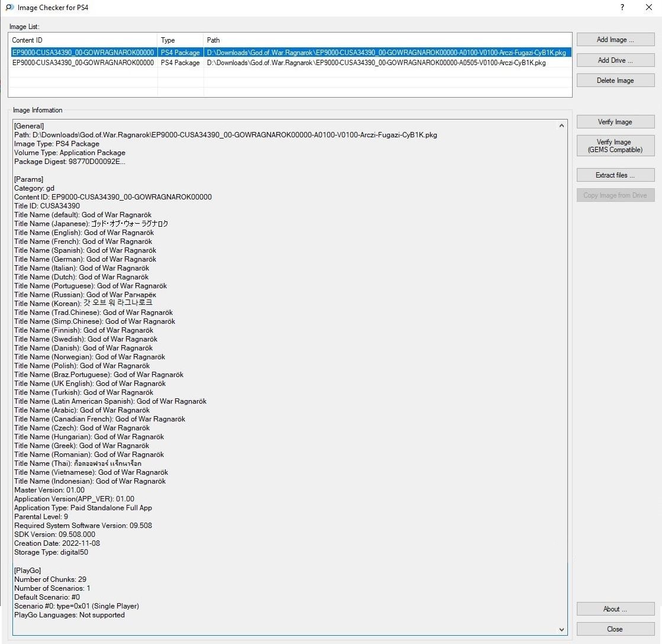Click the second row's Content ID cell

pos(83,63)
